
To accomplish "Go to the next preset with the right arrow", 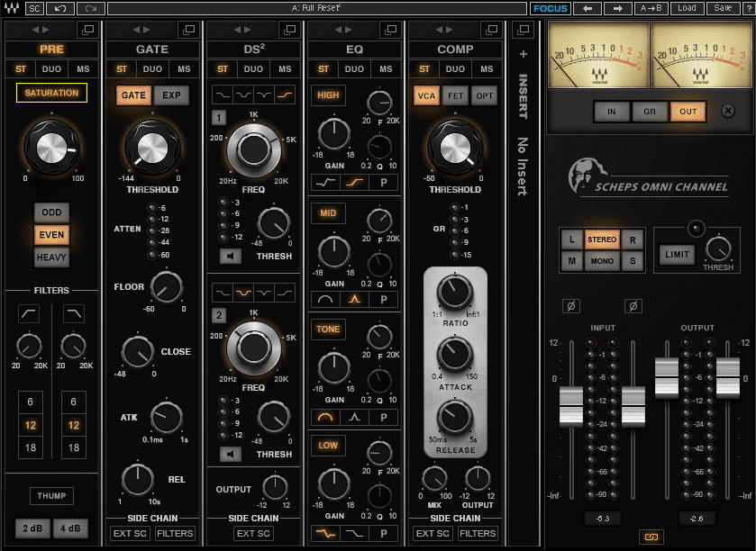I will (617, 8).
